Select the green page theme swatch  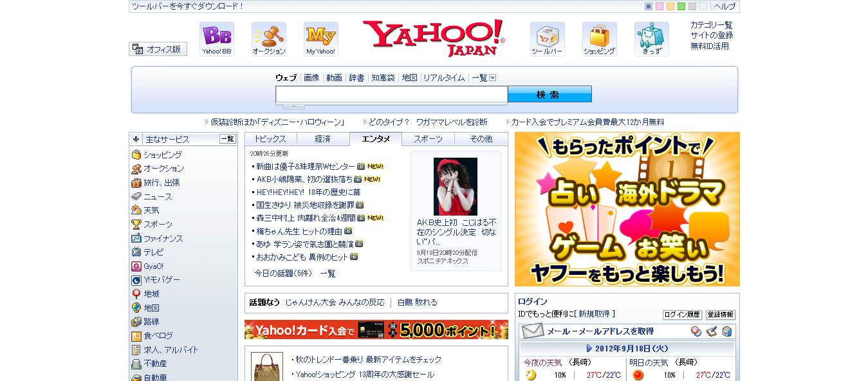(681, 6)
